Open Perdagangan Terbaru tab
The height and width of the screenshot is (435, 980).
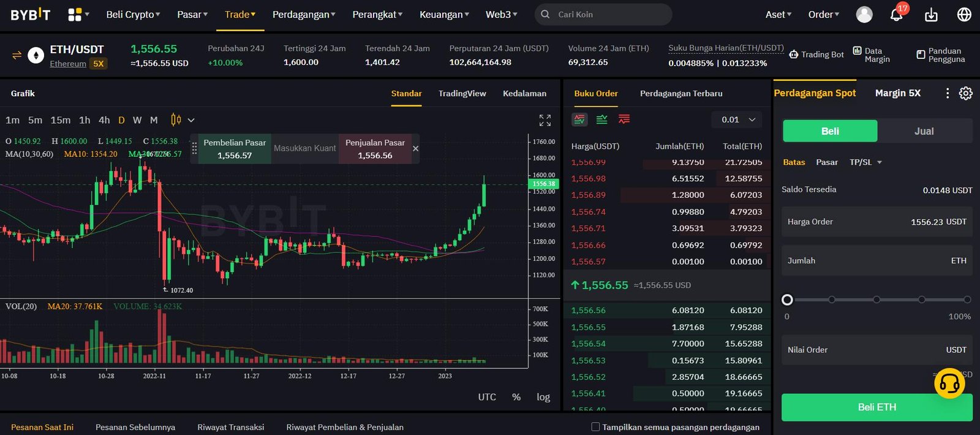(681, 93)
